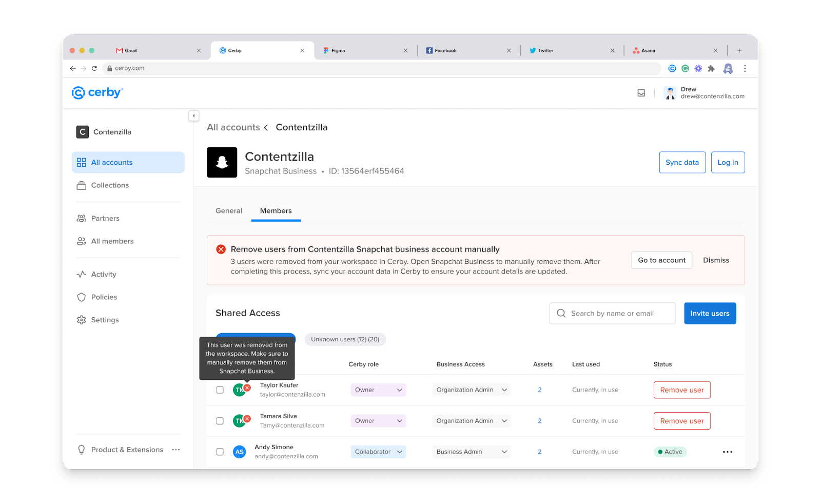Expand Tamara Silva's Organization Admin dropdown

tap(471, 421)
